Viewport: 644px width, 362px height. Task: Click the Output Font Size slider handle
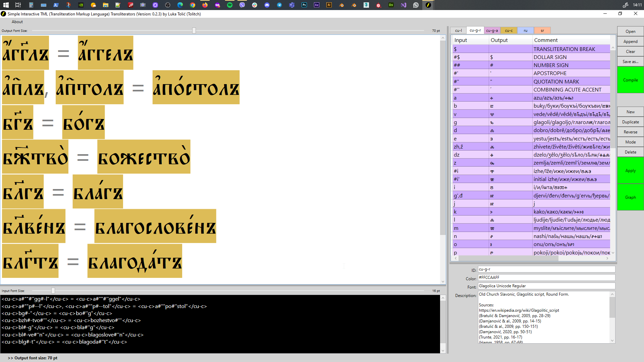[194, 31]
